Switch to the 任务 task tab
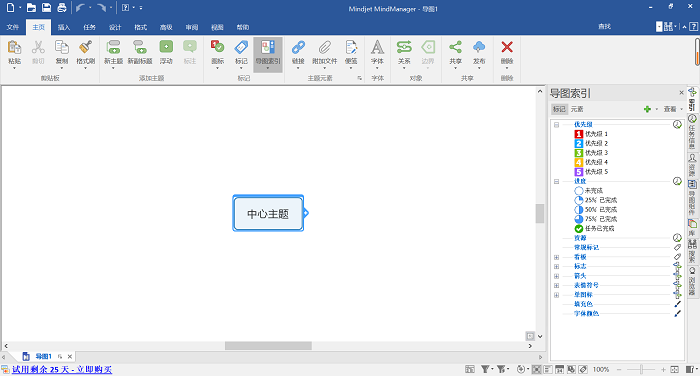This screenshot has height=376, width=700. coord(89,27)
